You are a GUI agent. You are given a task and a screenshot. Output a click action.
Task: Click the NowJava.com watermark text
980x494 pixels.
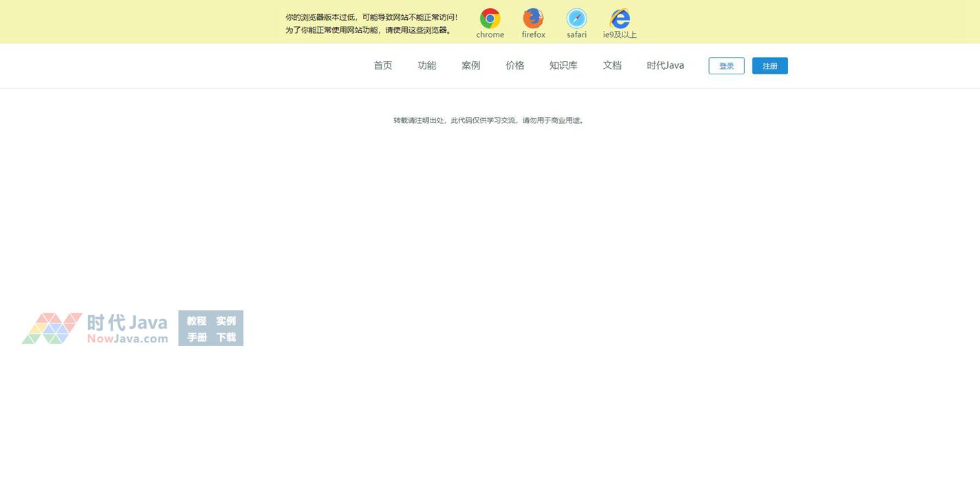pyautogui.click(x=127, y=339)
